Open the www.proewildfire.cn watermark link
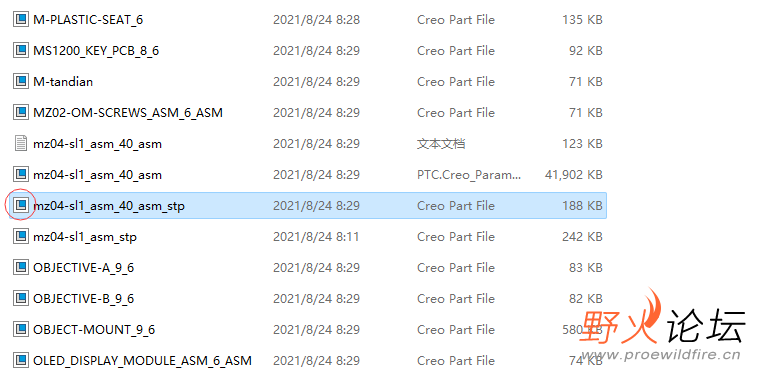The image size is (765, 371). click(661, 355)
